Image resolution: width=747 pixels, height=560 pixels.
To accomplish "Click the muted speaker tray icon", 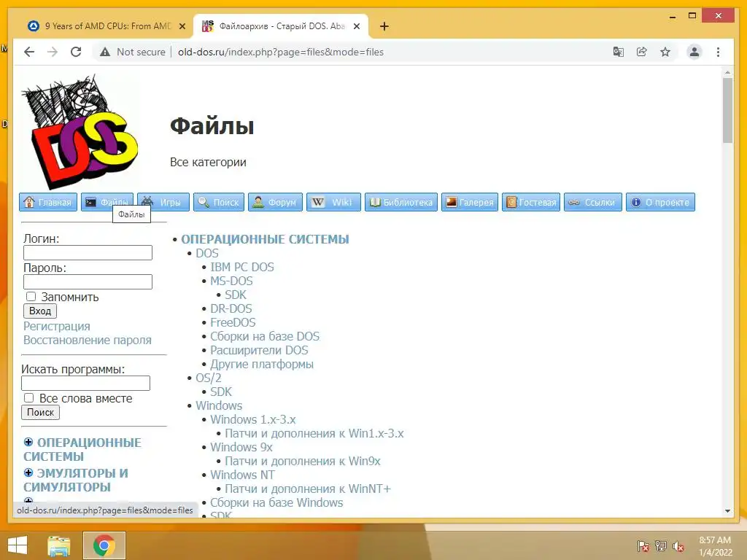I will coord(678,546).
